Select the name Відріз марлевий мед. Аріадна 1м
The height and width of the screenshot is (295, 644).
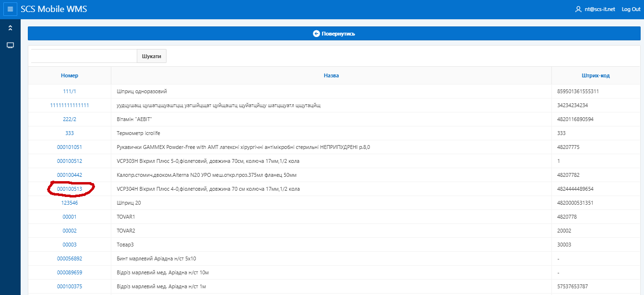161,286
